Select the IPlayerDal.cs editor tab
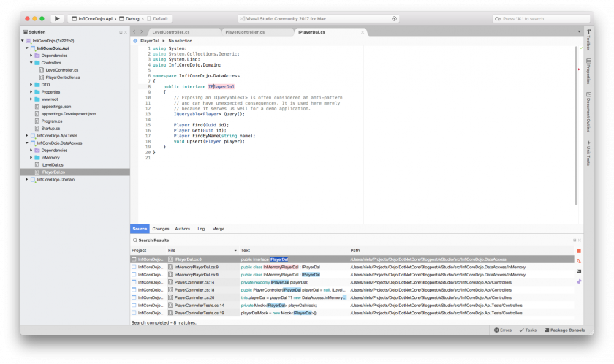 coord(330,32)
